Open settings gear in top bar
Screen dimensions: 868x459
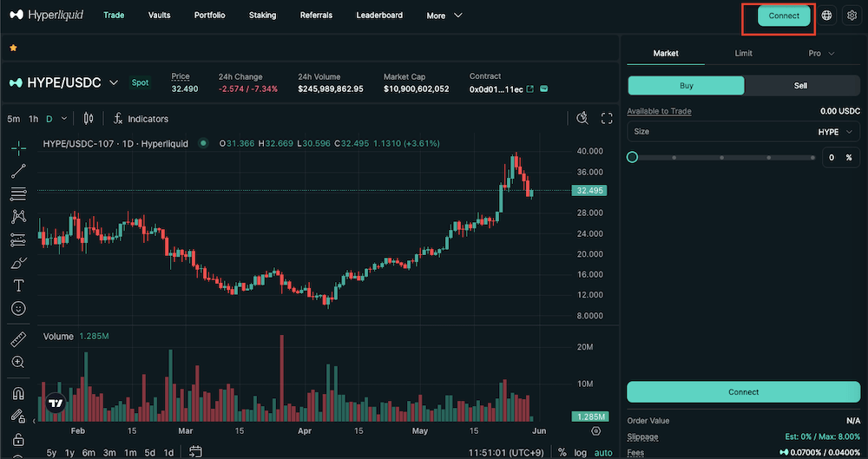pos(852,16)
